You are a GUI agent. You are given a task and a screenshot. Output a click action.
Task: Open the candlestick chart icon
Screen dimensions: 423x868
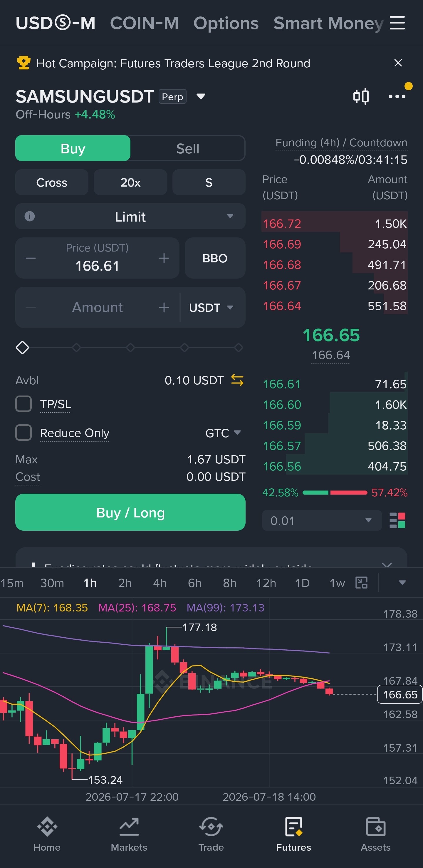click(361, 96)
